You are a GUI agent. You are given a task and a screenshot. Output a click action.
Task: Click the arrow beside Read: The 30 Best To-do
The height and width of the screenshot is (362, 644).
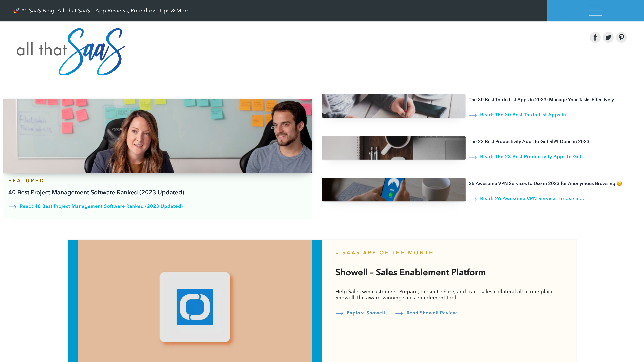(473, 115)
